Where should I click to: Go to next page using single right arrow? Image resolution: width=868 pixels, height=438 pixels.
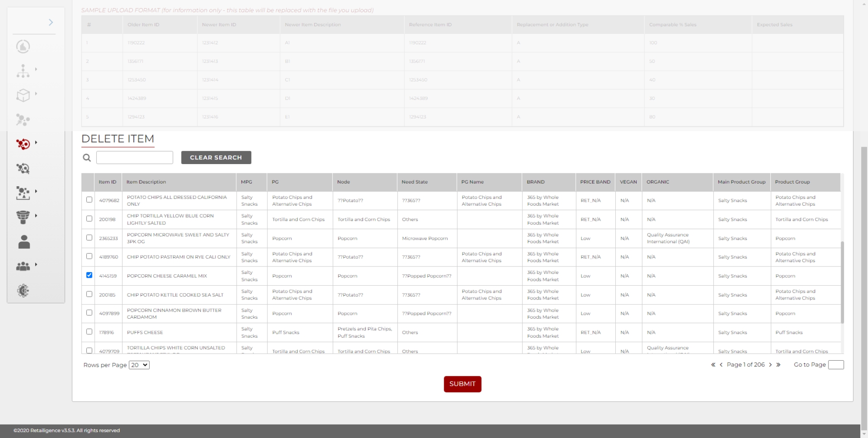[770, 365]
